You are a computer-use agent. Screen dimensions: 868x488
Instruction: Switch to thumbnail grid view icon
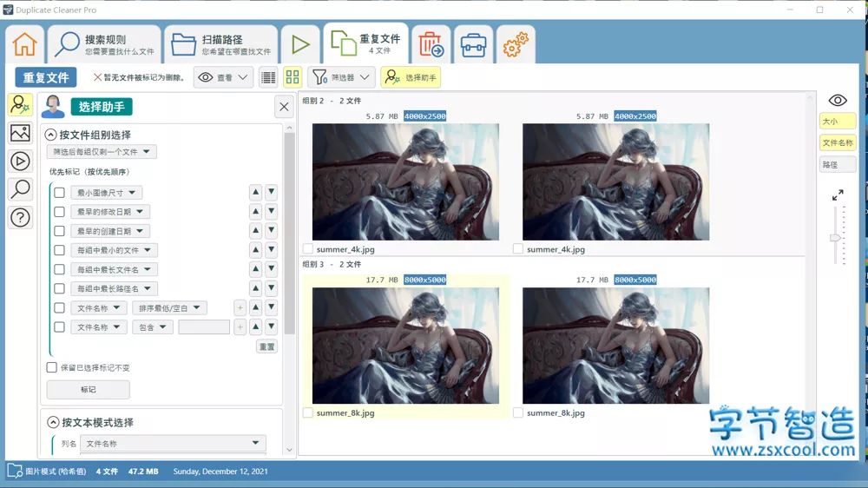tap(293, 77)
